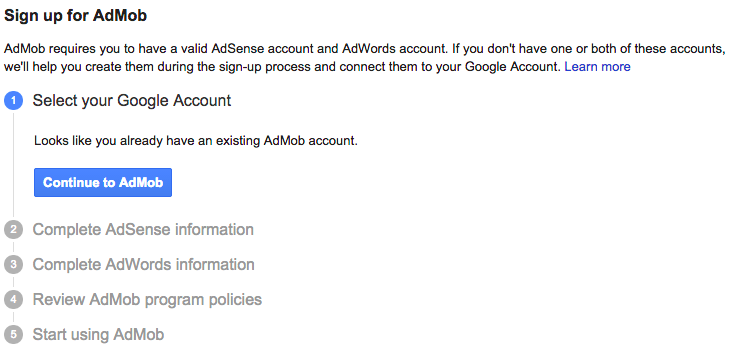Click the blue step 1 circle icon
Viewport: 741px width, 364px height.
click(14, 101)
